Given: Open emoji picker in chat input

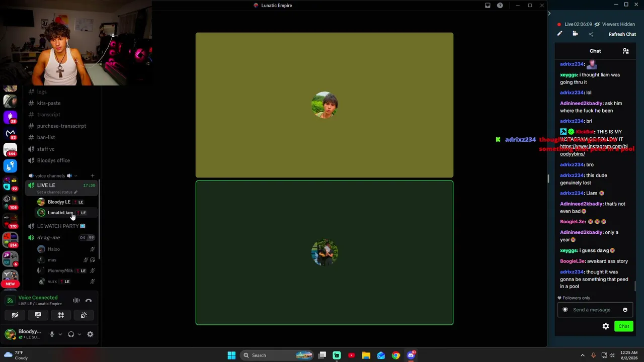Looking at the screenshot, I should click(625, 310).
